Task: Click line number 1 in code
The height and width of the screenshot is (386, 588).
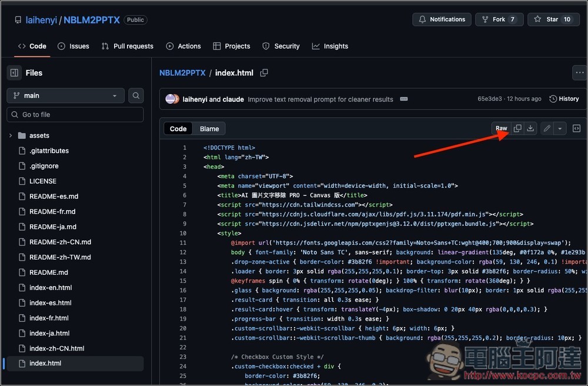Action: 184,148
